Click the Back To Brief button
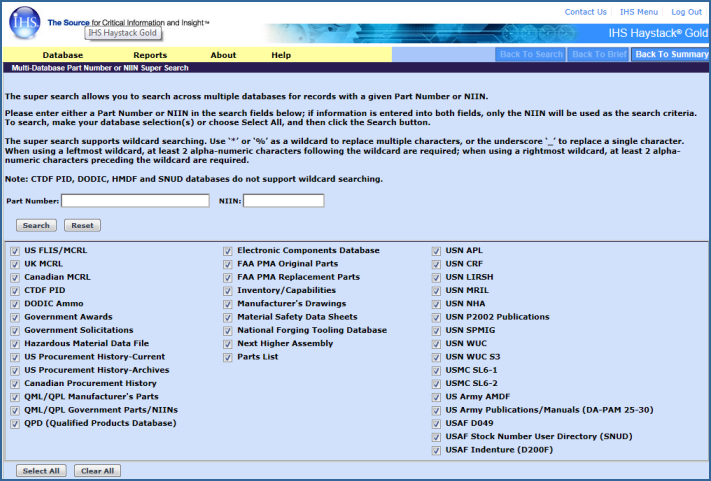 [x=599, y=54]
